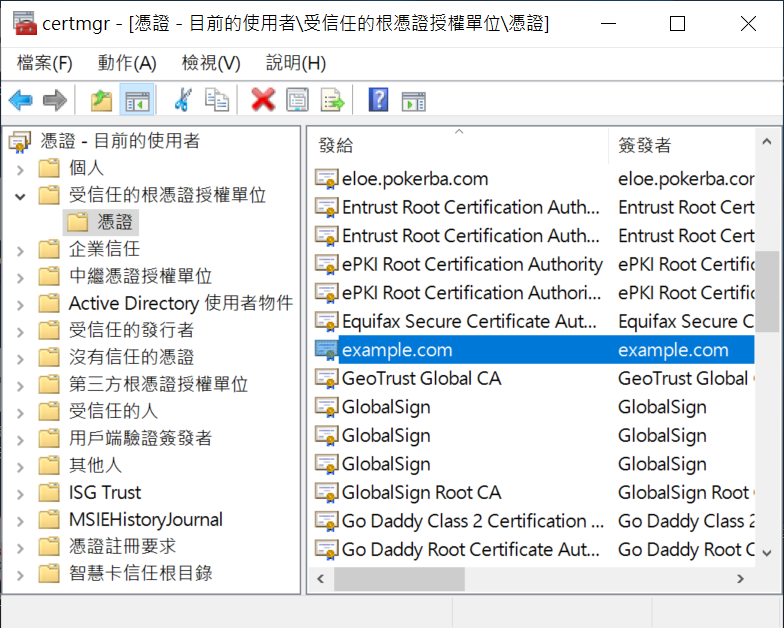The width and height of the screenshot is (784, 628).
Task: Click the vertical scrollbar down arrow
Action: (767, 552)
